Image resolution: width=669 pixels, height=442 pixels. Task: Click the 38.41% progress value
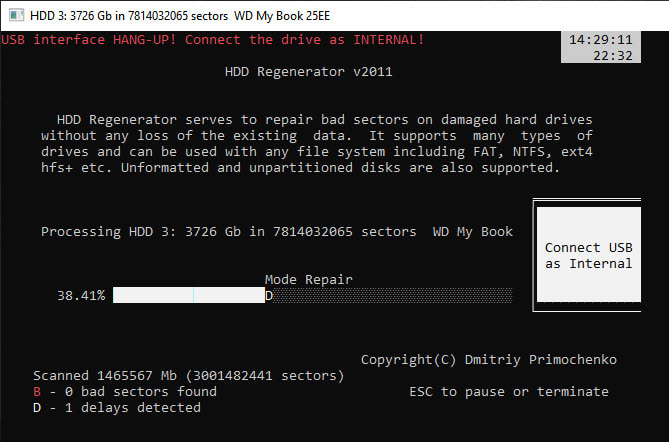(81, 296)
